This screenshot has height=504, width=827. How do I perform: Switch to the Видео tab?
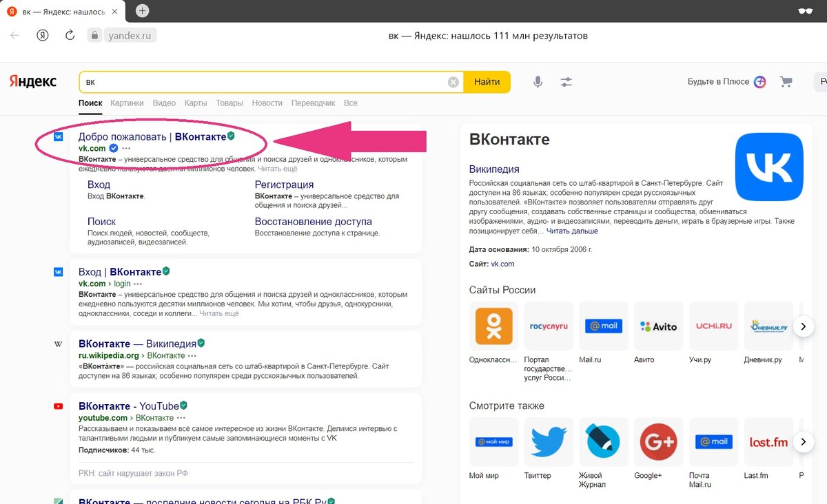pyautogui.click(x=164, y=103)
